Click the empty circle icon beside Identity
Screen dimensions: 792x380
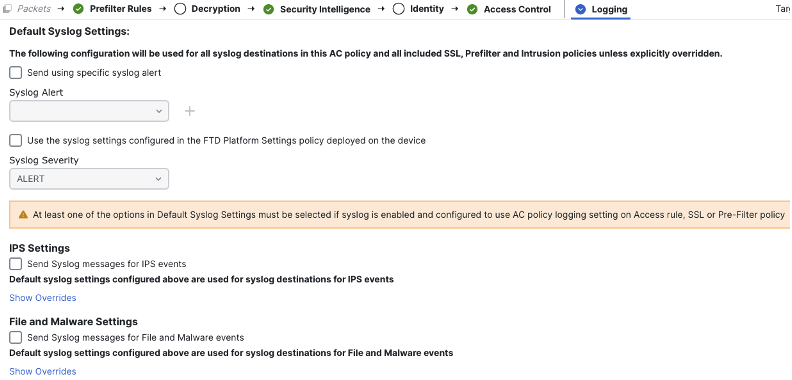coord(399,9)
